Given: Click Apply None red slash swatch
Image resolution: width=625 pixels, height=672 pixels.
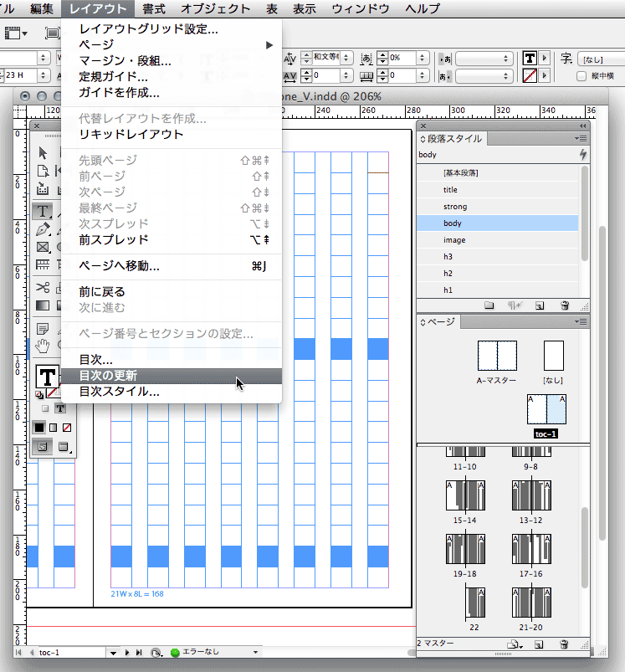Looking at the screenshot, I should coord(67,428).
